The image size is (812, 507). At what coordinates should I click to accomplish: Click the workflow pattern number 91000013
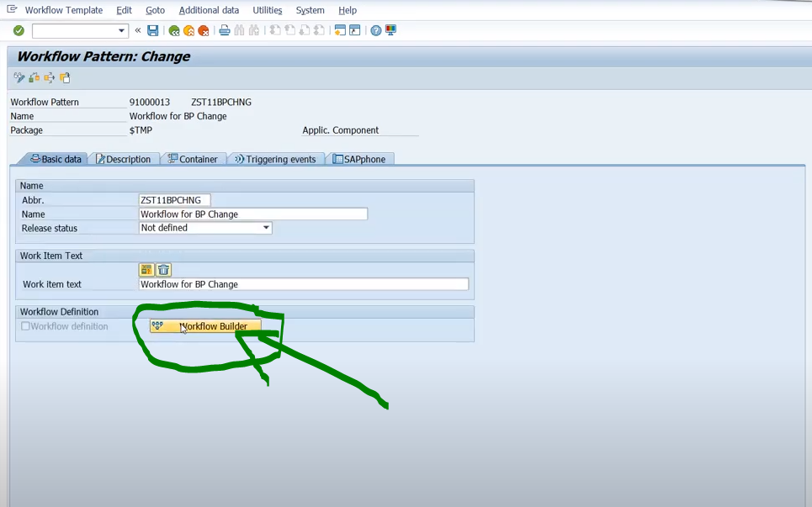click(150, 102)
